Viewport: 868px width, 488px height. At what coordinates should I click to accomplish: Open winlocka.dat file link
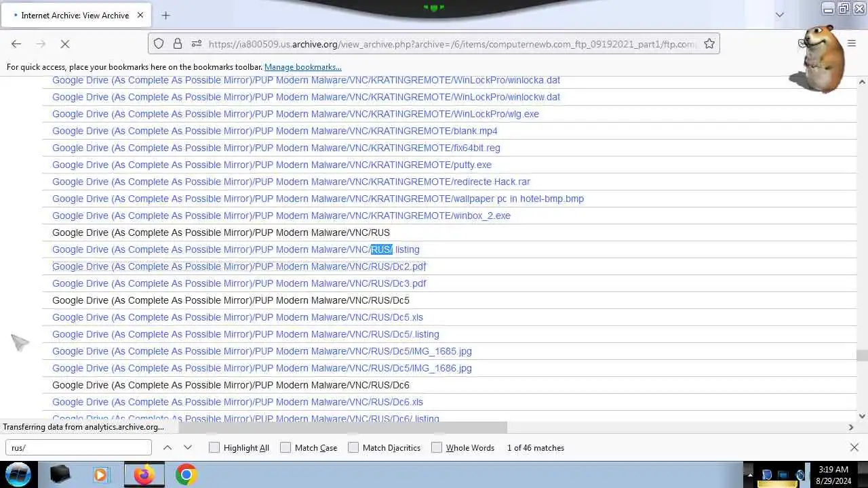(x=306, y=80)
